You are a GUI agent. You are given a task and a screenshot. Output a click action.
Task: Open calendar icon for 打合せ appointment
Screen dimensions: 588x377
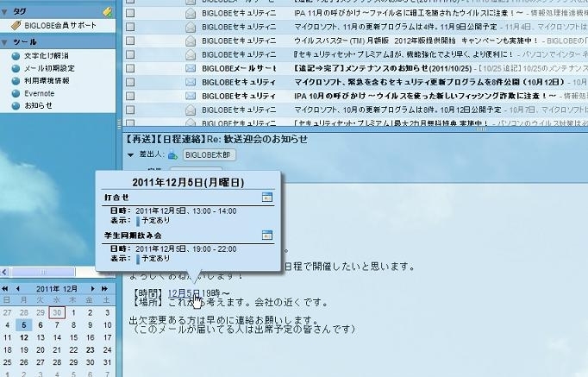pos(267,197)
